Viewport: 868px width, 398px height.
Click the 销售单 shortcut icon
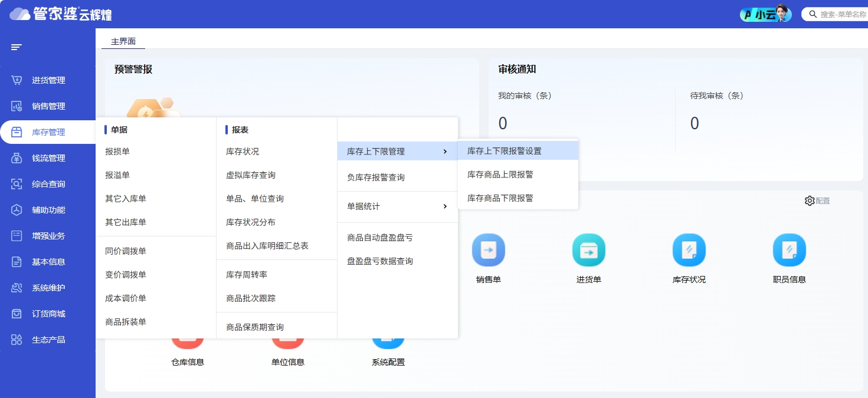click(489, 250)
